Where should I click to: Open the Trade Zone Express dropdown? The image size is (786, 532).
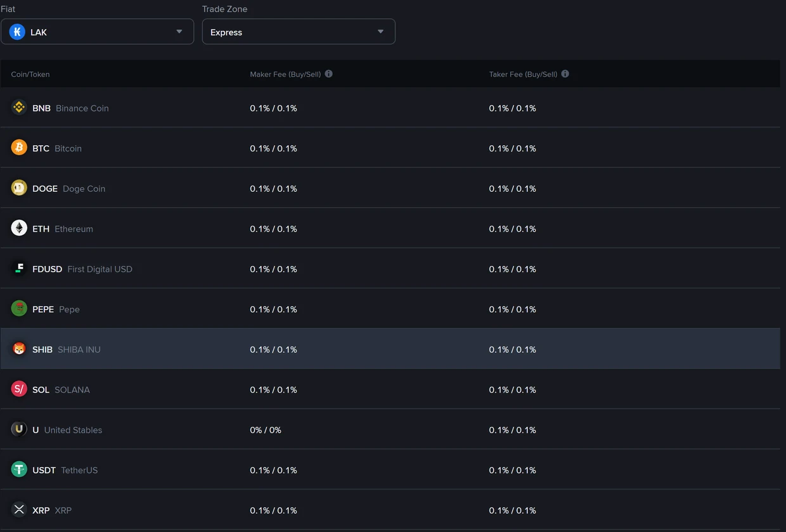point(299,32)
